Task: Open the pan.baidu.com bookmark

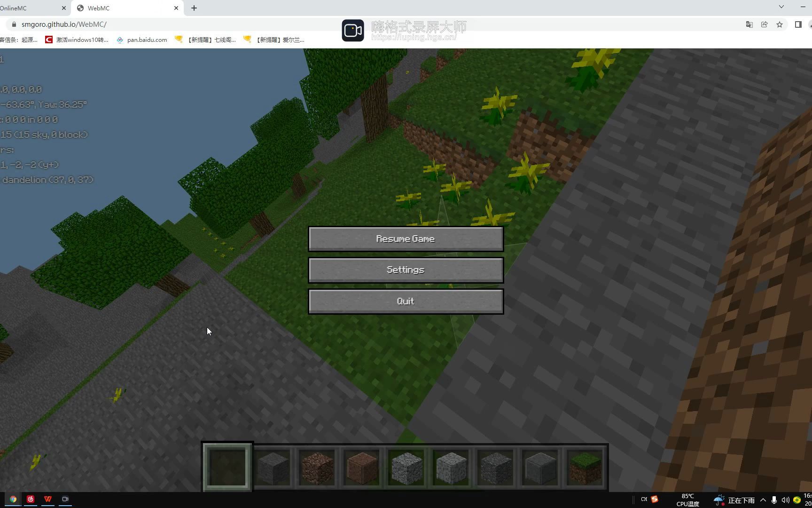Action: tap(141, 40)
